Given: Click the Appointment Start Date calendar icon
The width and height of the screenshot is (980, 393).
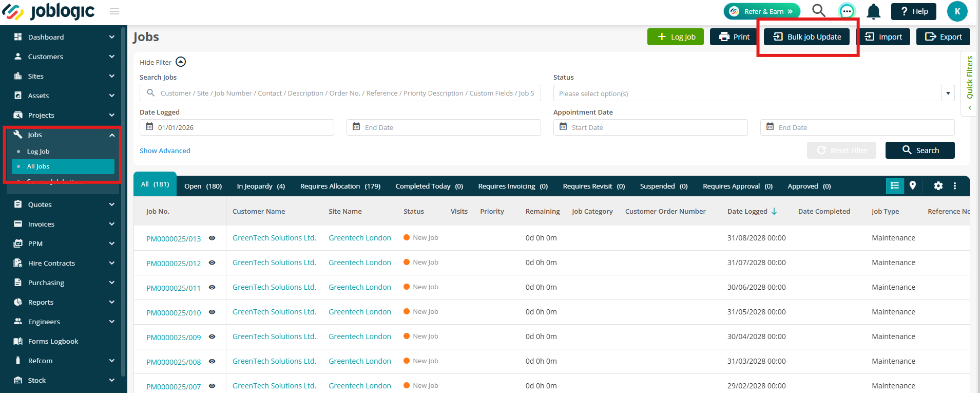Looking at the screenshot, I should (x=563, y=127).
